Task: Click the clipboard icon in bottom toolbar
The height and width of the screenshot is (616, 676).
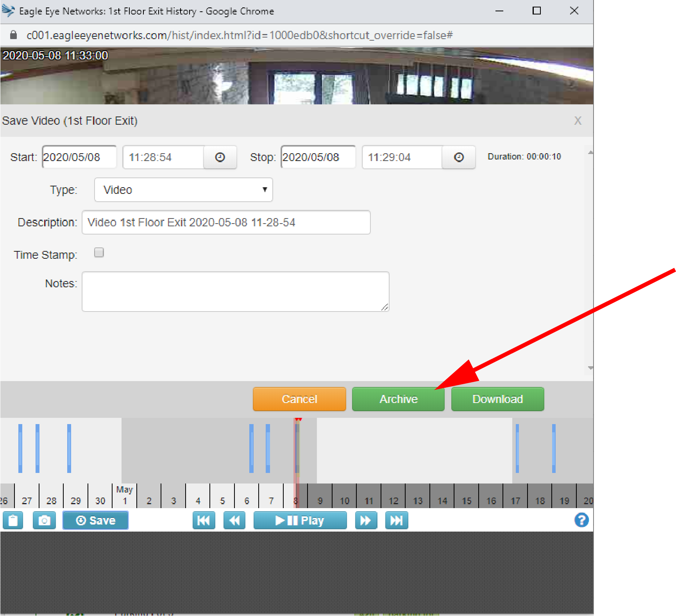Action: [x=13, y=521]
